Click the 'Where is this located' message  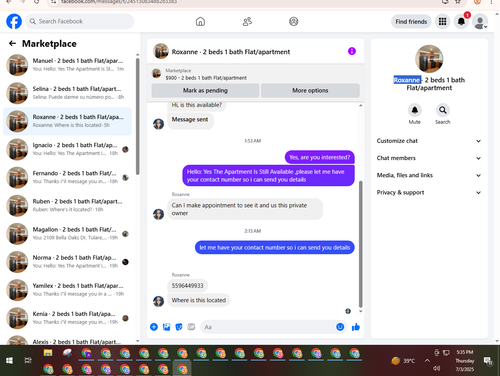coord(199,300)
